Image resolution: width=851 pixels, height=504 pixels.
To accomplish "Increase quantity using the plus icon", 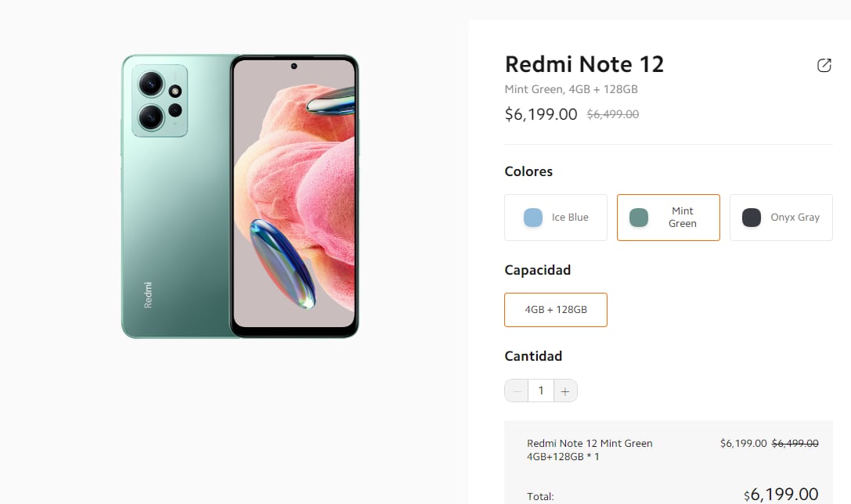I will pos(565,390).
